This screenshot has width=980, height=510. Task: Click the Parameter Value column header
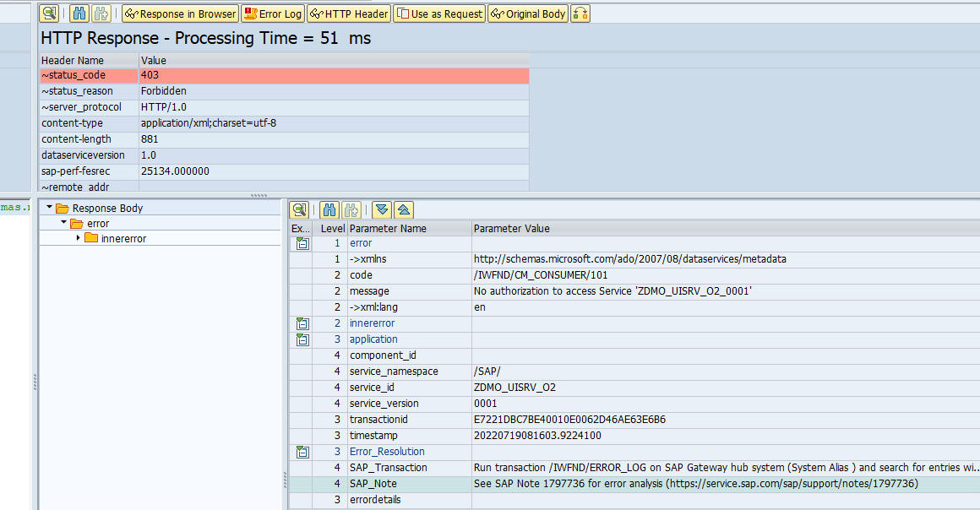point(511,229)
